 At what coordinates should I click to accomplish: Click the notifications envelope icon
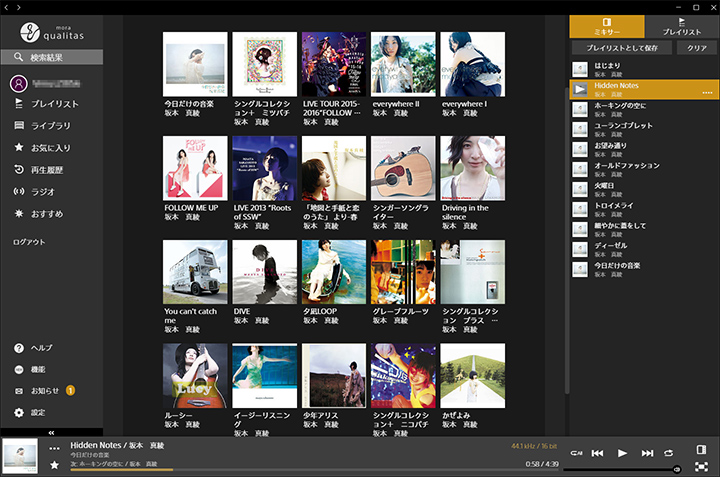click(x=19, y=391)
